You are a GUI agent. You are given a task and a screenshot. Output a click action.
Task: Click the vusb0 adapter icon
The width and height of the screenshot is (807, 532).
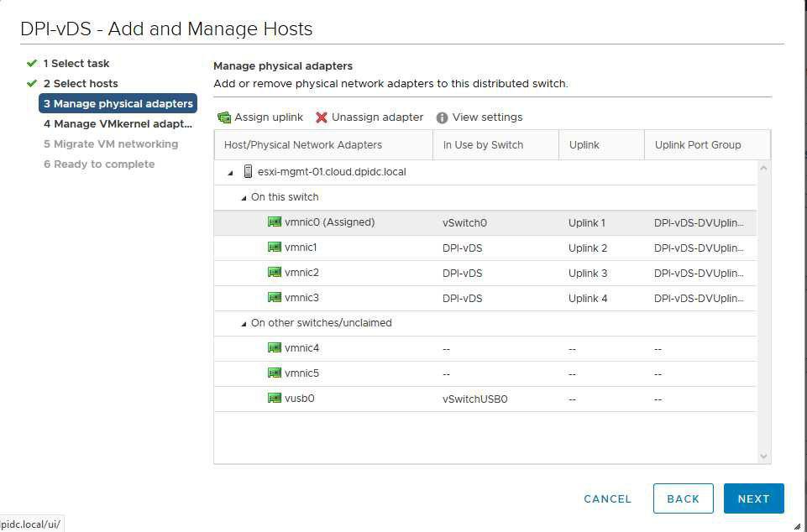tap(275, 399)
